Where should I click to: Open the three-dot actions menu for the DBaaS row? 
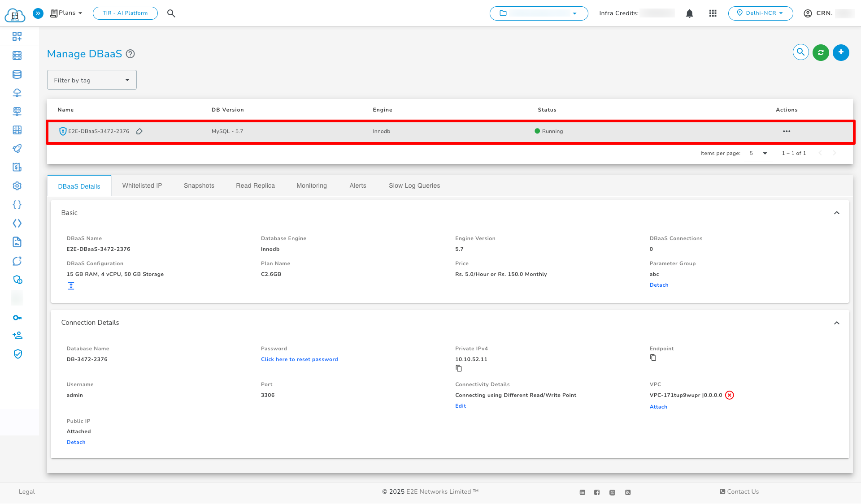[x=787, y=131]
